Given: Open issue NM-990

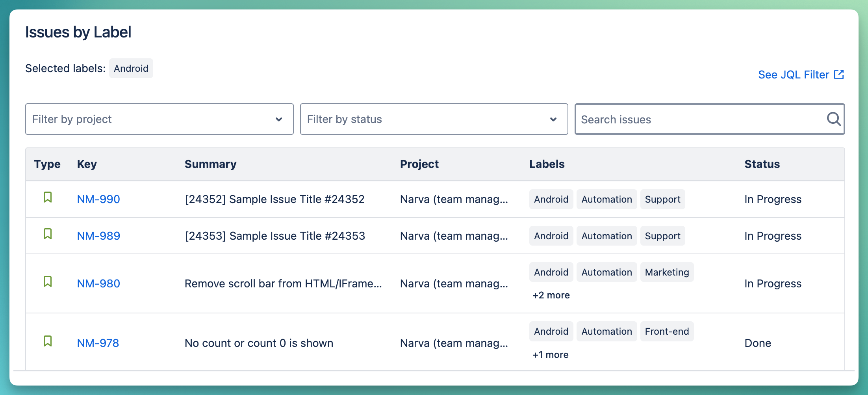Looking at the screenshot, I should pos(98,199).
